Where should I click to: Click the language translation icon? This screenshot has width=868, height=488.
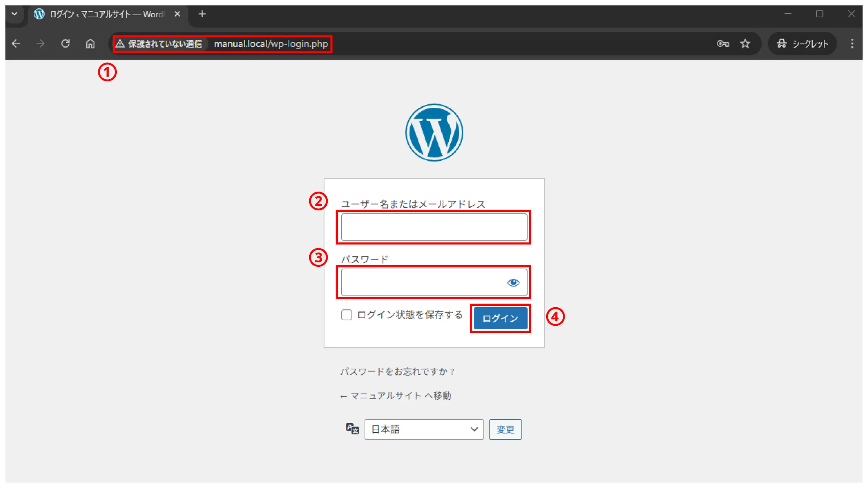(x=352, y=429)
